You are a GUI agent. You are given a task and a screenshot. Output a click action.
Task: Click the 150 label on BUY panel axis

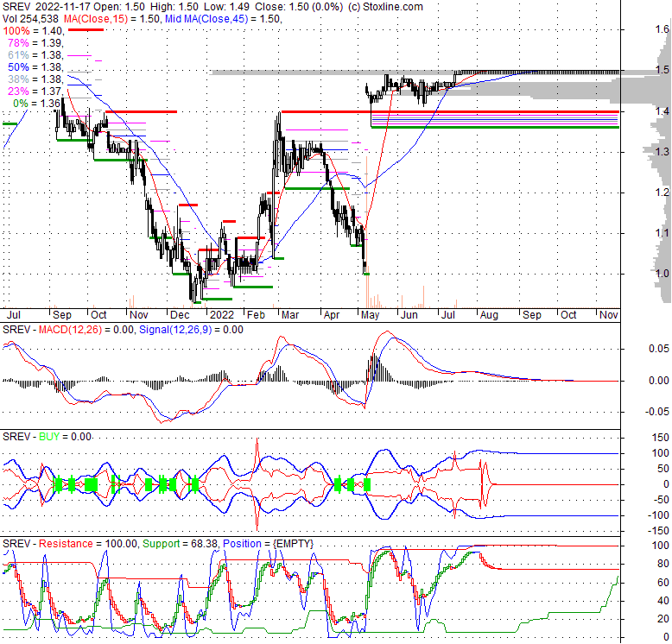coord(661,438)
